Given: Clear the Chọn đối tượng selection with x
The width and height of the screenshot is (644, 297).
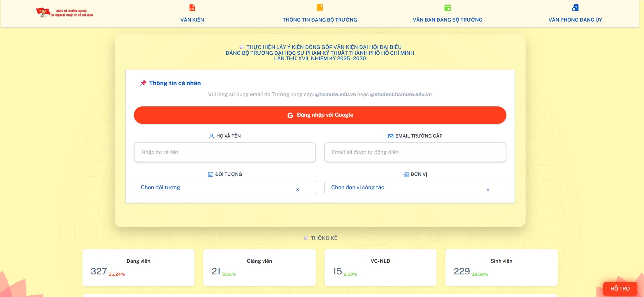Looking at the screenshot, I should (298, 190).
